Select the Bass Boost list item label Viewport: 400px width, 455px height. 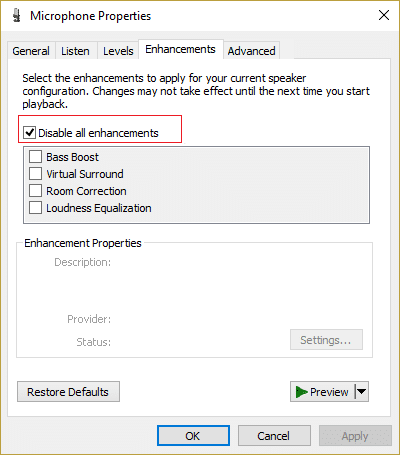[x=72, y=157]
